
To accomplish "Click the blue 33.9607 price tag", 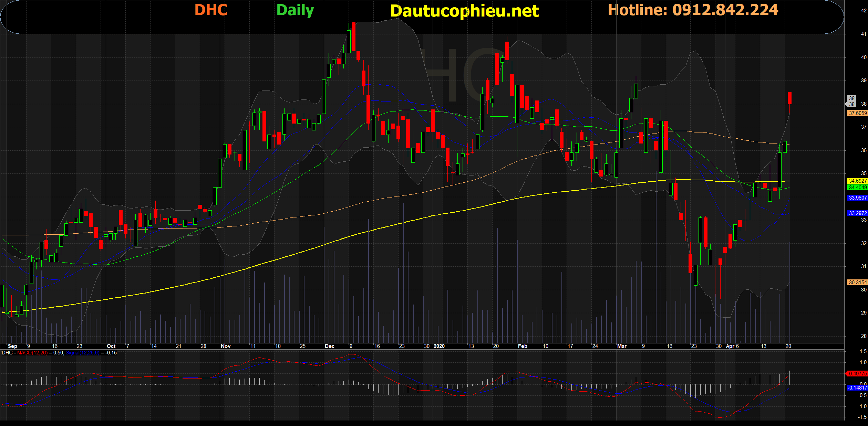I will pos(857,198).
